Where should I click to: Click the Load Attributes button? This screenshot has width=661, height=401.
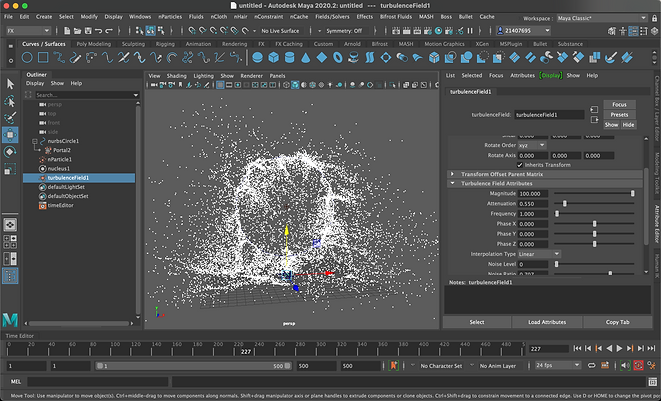pos(547,322)
